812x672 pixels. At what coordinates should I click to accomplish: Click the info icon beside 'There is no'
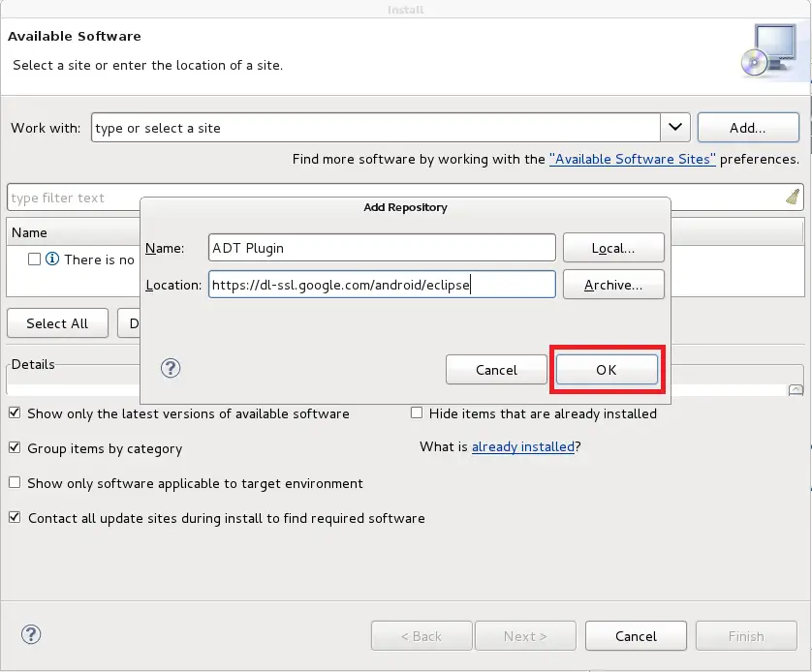pyautogui.click(x=52, y=259)
